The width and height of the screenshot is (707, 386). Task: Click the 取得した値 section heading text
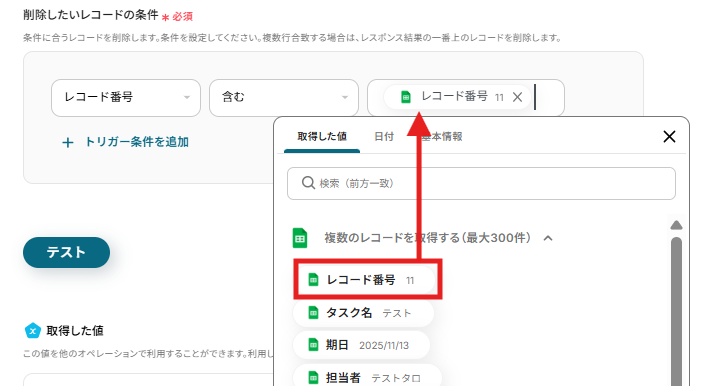[x=75, y=331]
